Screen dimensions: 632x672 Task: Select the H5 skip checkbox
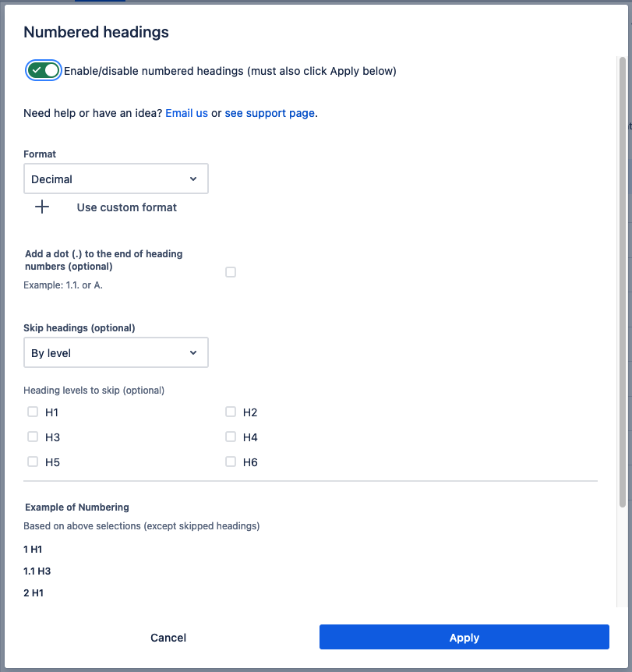click(x=33, y=462)
